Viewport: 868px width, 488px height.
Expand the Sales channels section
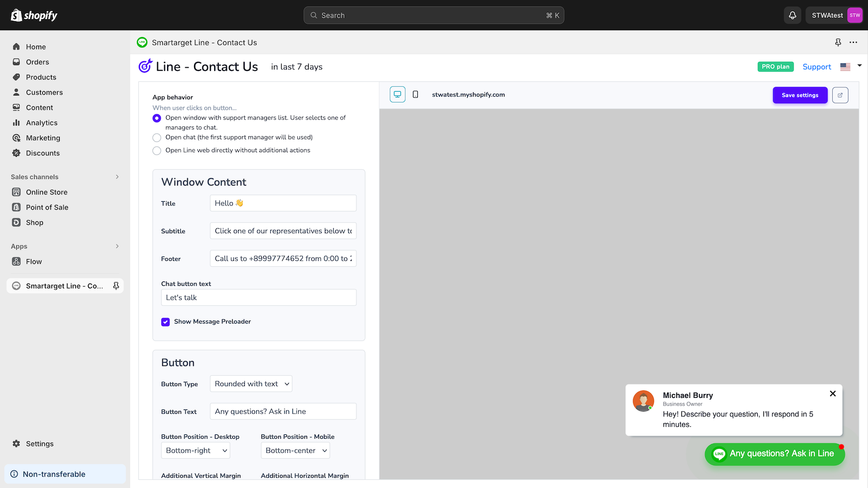tap(117, 177)
